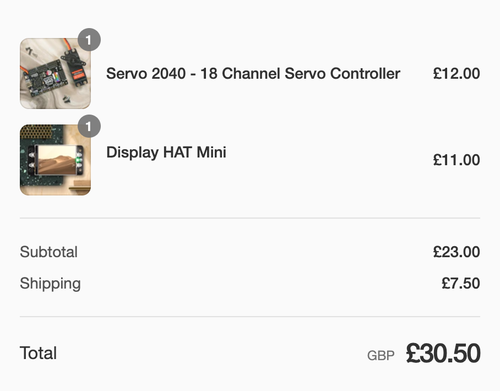Screen dimensions: 500x391
Task: Select the £11.00 item price
Action: pos(456,160)
